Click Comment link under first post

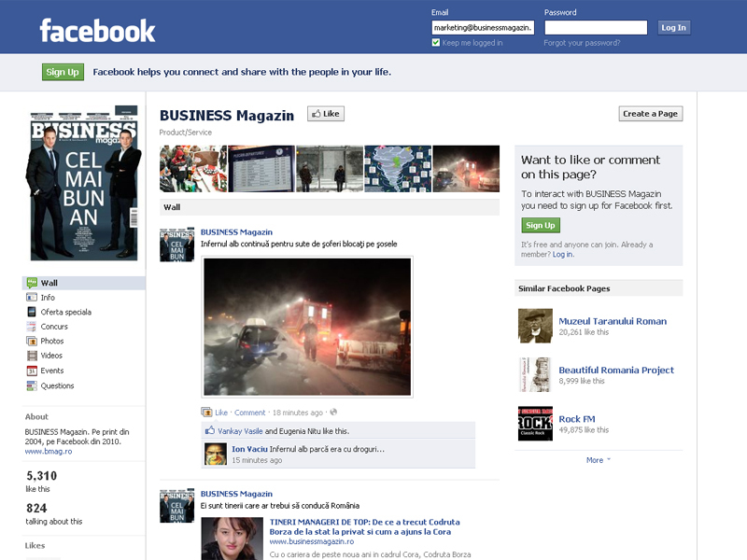click(x=249, y=413)
